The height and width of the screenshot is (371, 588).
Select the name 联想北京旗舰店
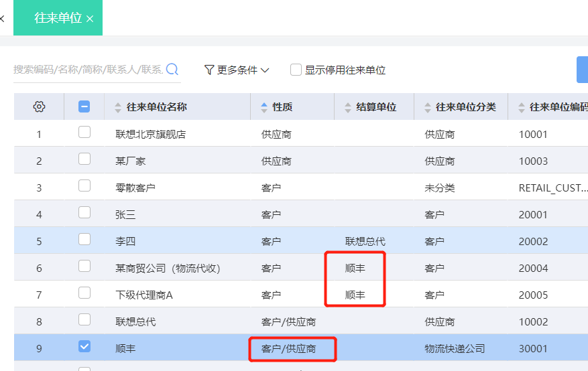point(151,135)
